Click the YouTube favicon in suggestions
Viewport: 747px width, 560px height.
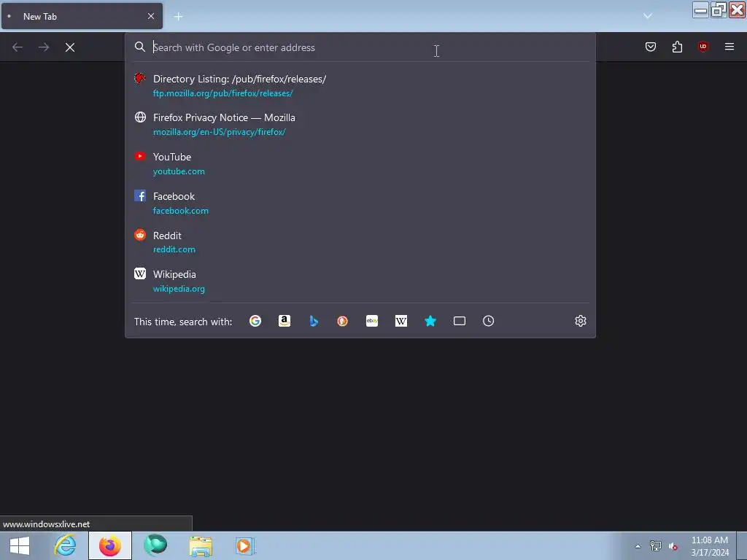tap(140, 156)
